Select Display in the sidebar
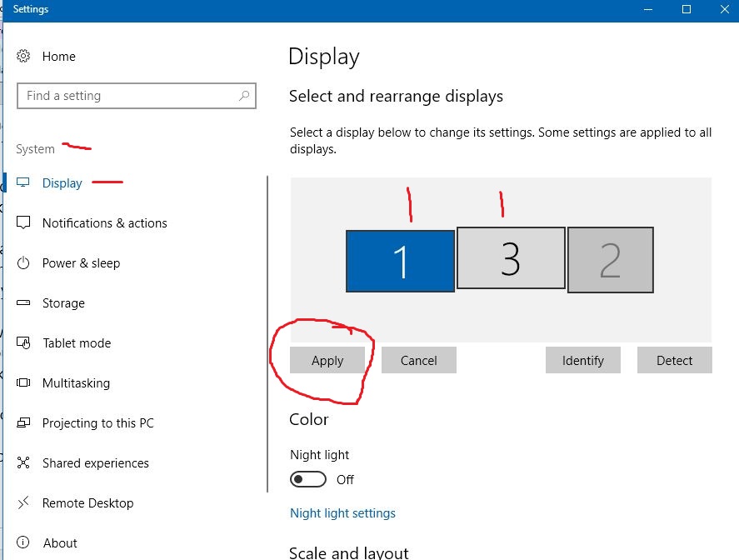 point(62,182)
